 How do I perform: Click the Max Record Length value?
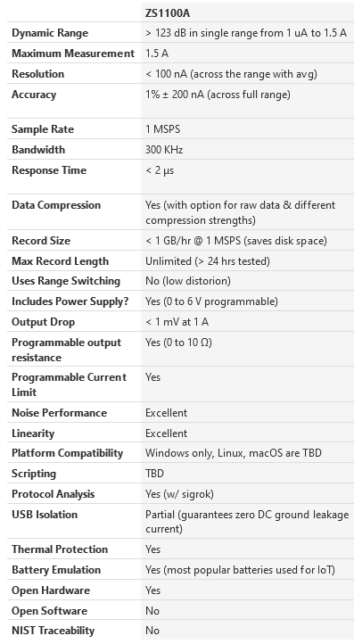208,261
